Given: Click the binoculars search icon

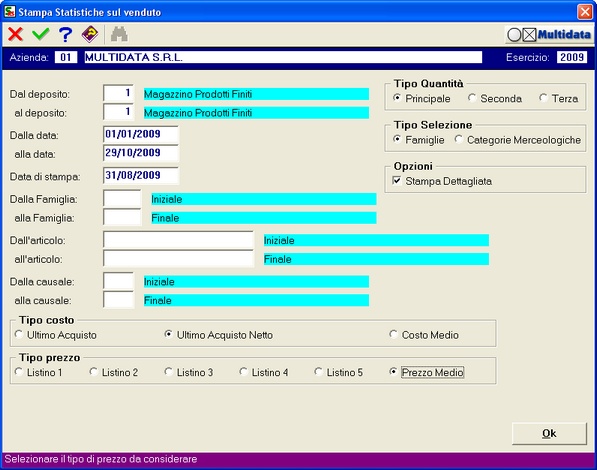Looking at the screenshot, I should [x=119, y=34].
